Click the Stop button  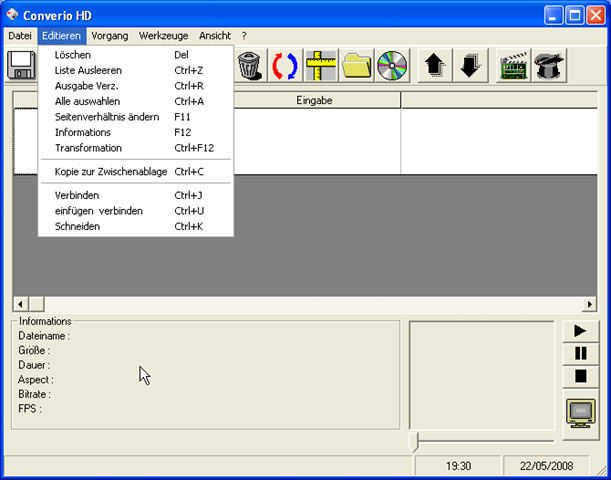[x=581, y=376]
